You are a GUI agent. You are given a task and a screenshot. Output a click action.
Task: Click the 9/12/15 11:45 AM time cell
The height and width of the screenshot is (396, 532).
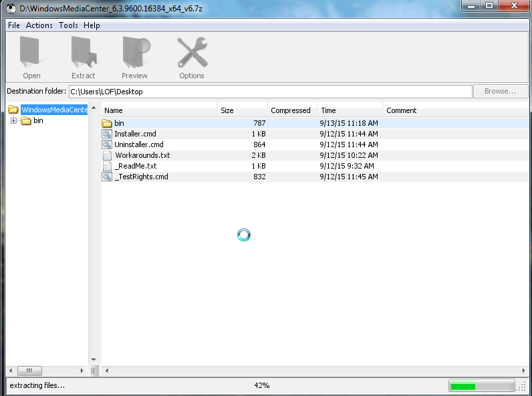[349, 177]
